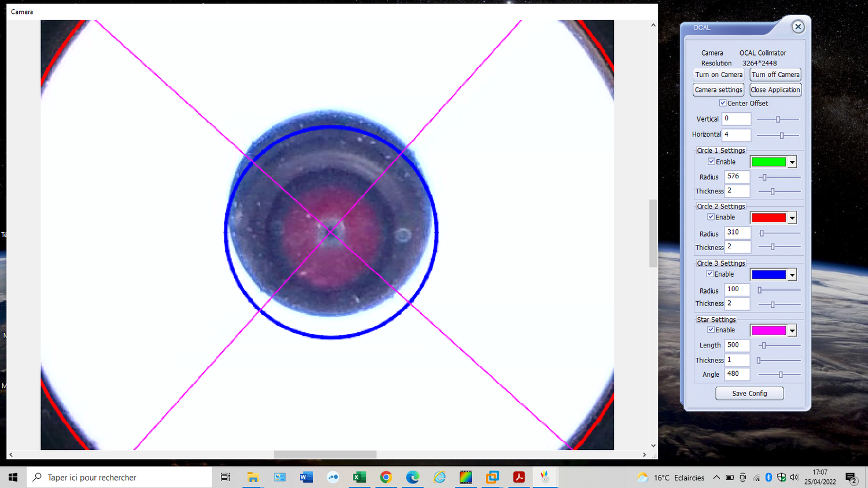Image resolution: width=868 pixels, height=488 pixels.
Task: Adjust the Horizontal offset slider
Action: [x=778, y=134]
